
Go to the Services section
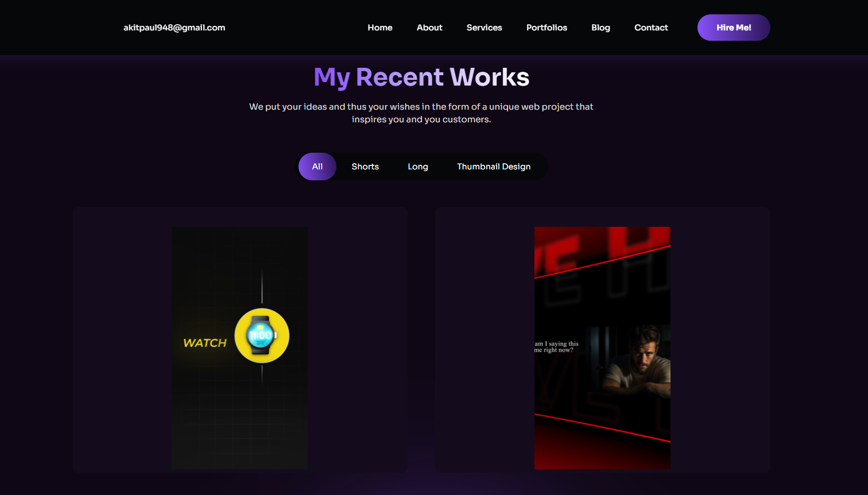coord(484,27)
